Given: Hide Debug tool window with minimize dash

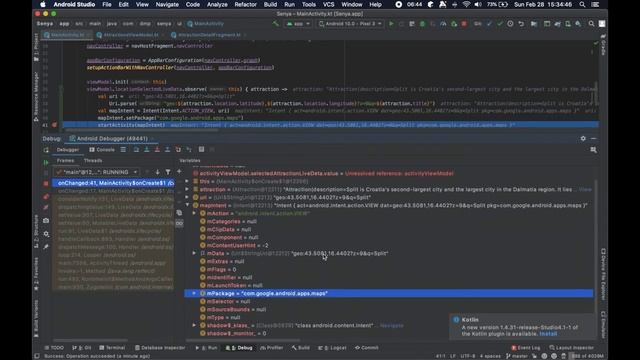Looking at the screenshot, I should pos(593,139).
